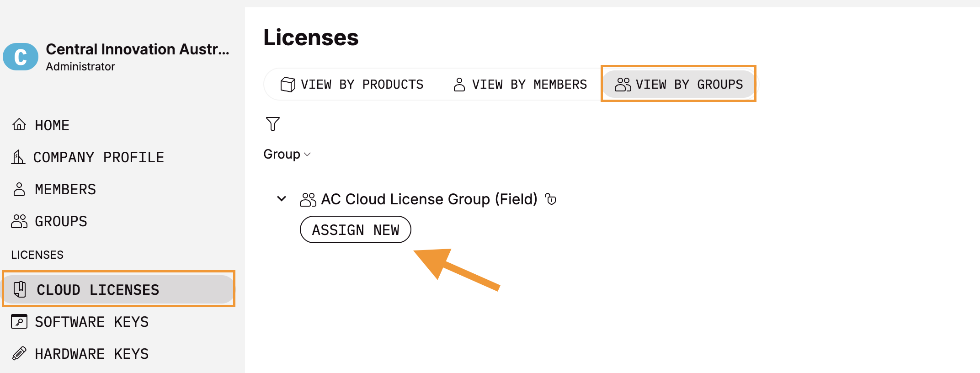This screenshot has width=980, height=373.
Task: Click the Cloud Licenses book icon
Action: [x=19, y=289]
